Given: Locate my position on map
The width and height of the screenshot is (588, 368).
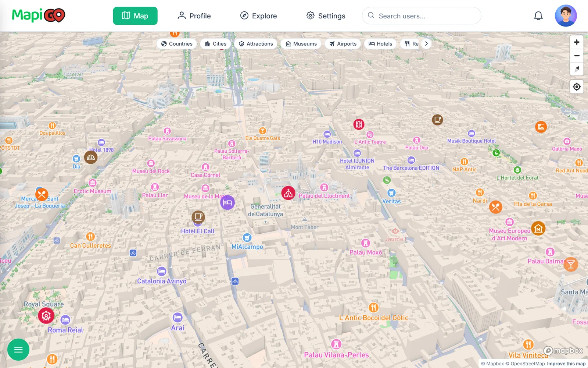Looking at the screenshot, I should click(x=577, y=87).
